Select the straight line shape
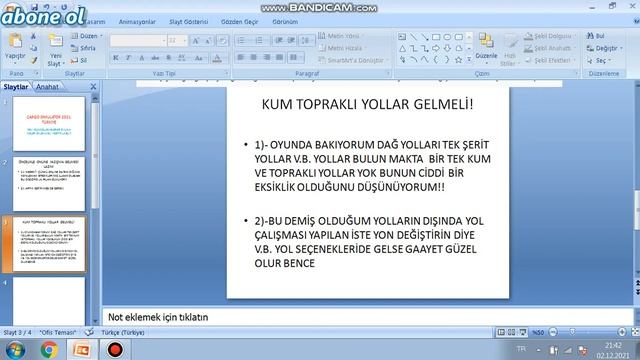This screenshot has height=360, width=640. [413, 37]
